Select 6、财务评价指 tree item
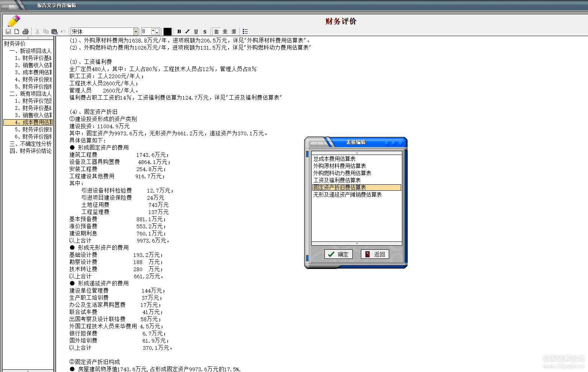Viewport: 588px width, 372px height. (x=33, y=137)
